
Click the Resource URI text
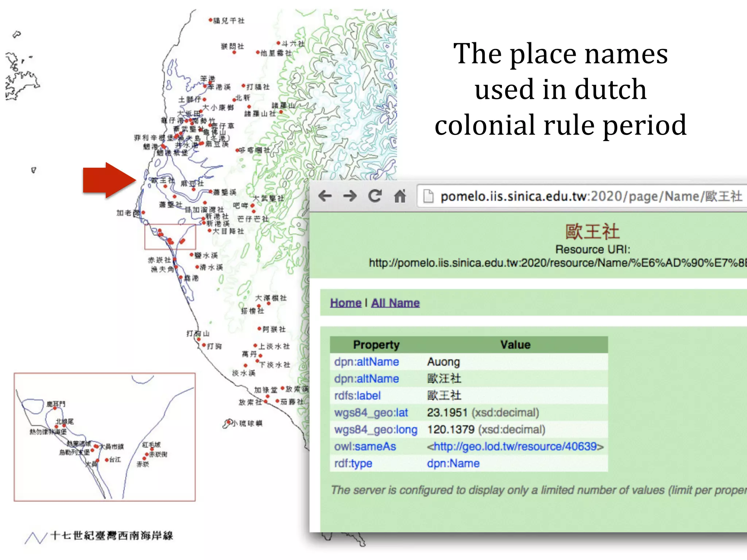click(x=592, y=249)
